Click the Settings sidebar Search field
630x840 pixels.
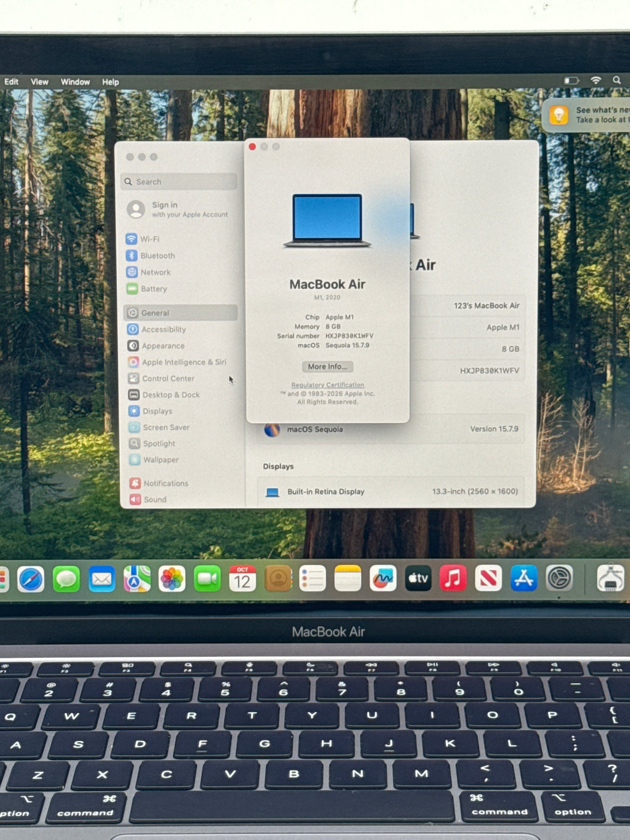[179, 182]
